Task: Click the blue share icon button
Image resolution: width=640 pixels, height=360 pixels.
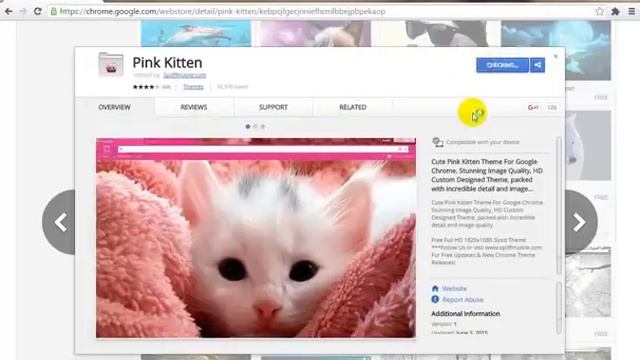Action: pyautogui.click(x=538, y=65)
